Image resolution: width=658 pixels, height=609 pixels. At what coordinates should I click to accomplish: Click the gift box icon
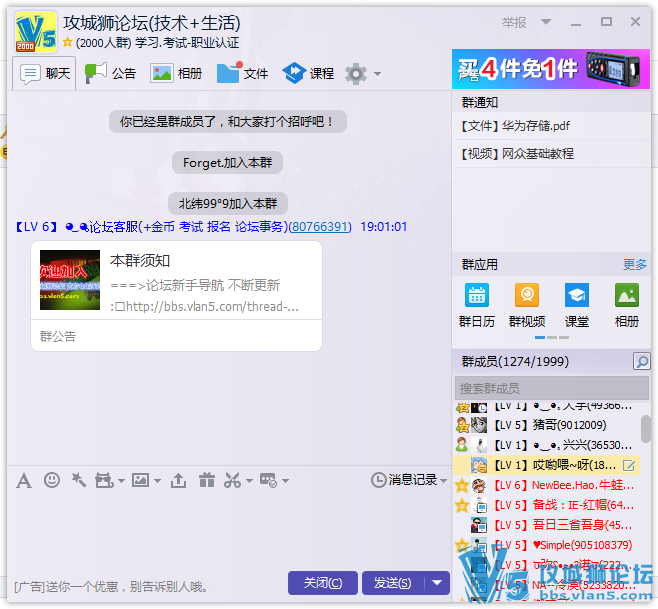tap(206, 481)
